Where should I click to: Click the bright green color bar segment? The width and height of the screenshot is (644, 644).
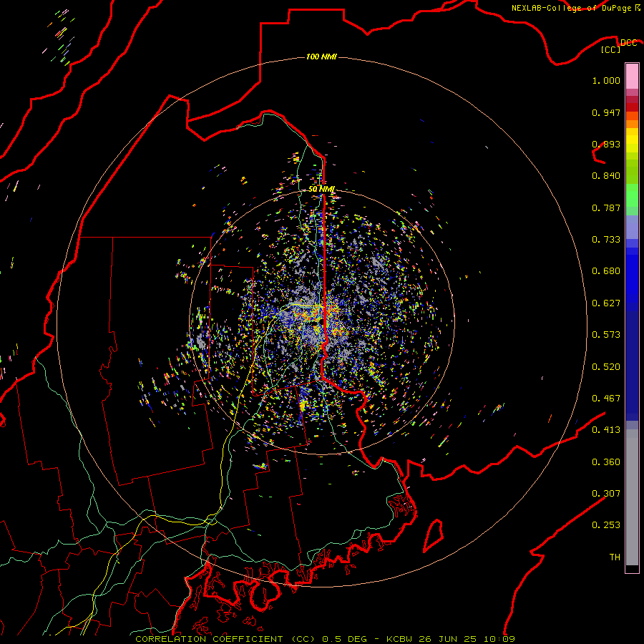[632, 195]
